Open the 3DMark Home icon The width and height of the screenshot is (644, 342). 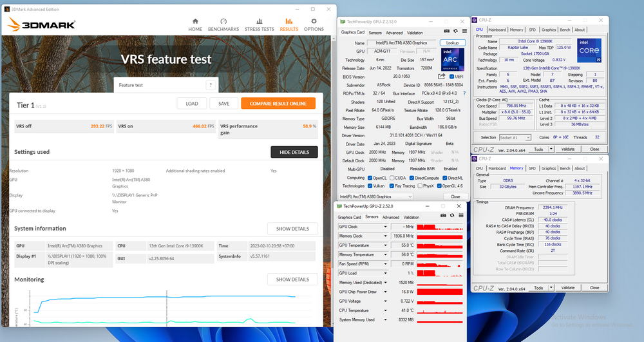click(195, 24)
